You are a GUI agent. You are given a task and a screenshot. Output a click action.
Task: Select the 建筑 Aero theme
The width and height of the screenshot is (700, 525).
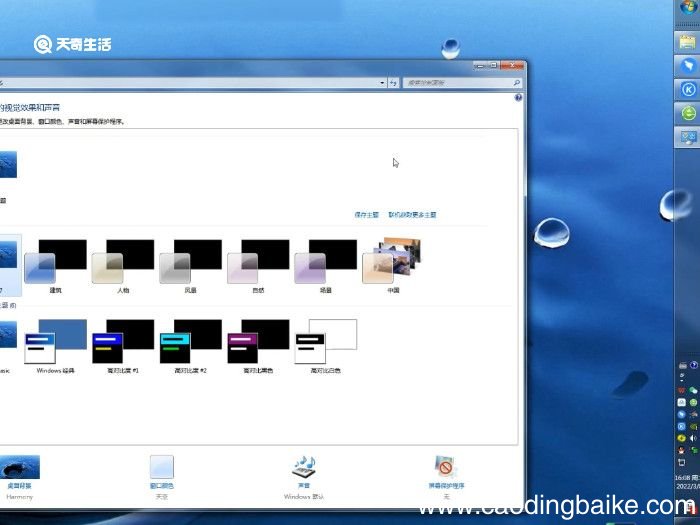coord(55,266)
